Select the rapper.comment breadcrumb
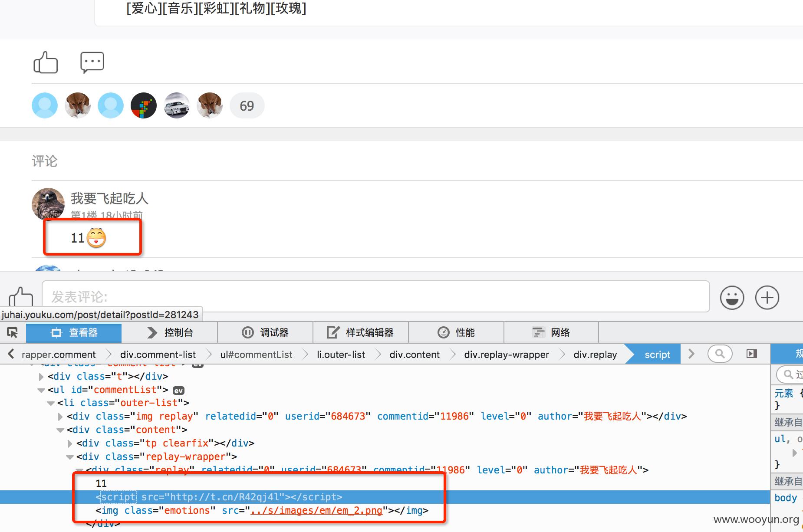This screenshot has height=532, width=803. (x=59, y=355)
